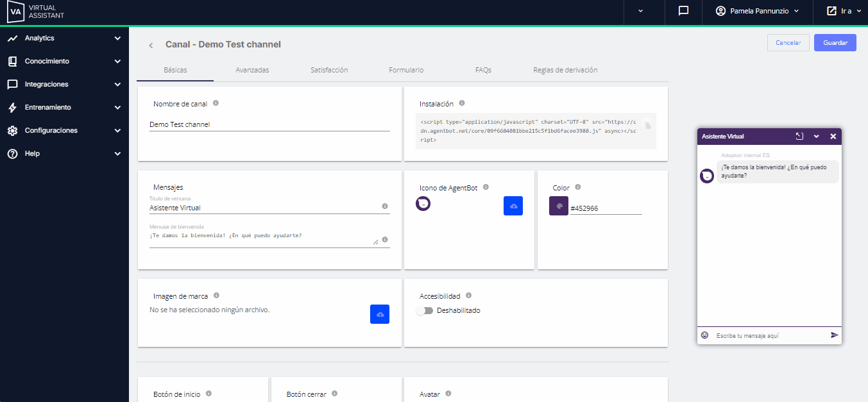This screenshot has height=402, width=868.
Task: Switch to the Avanzadas tab
Action: point(252,70)
